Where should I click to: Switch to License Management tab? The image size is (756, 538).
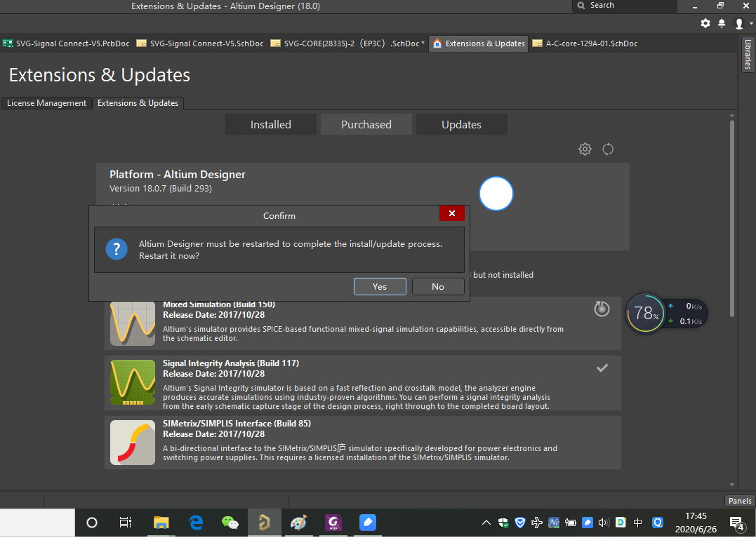46,103
